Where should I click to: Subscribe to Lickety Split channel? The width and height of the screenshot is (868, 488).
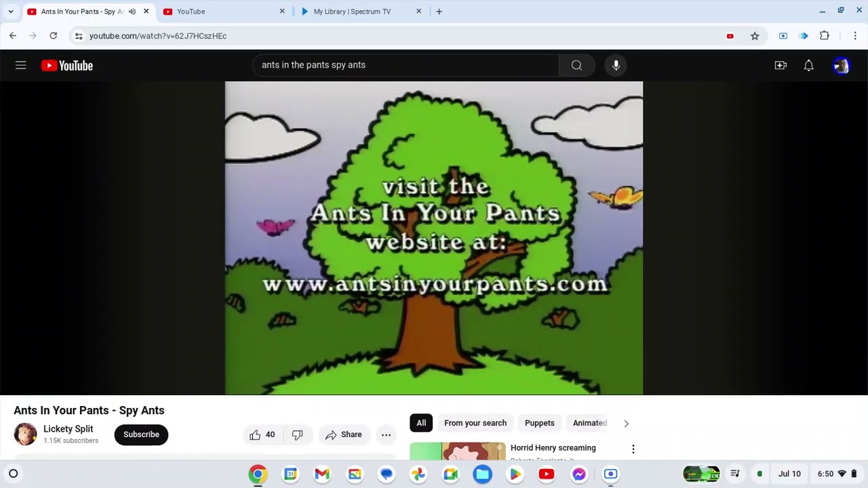[x=141, y=434]
